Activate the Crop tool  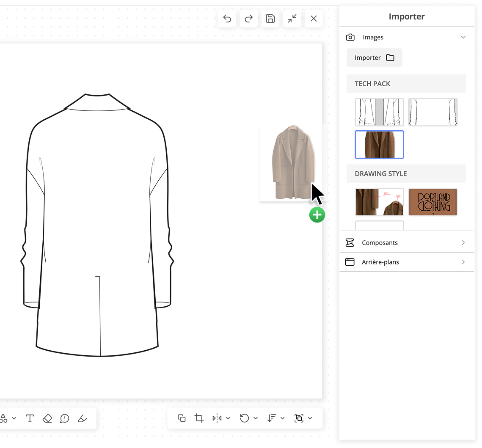(x=199, y=418)
